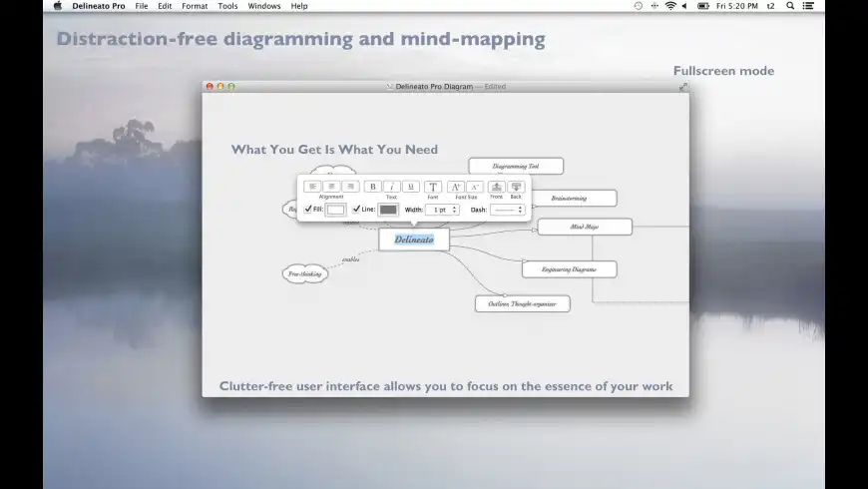Click the Wi-Fi status icon

tap(670, 6)
